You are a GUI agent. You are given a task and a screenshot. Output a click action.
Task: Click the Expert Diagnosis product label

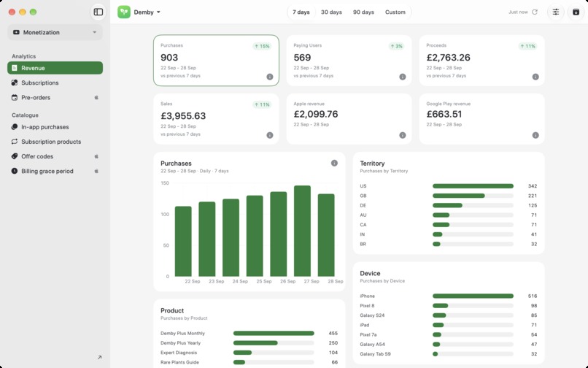point(179,353)
